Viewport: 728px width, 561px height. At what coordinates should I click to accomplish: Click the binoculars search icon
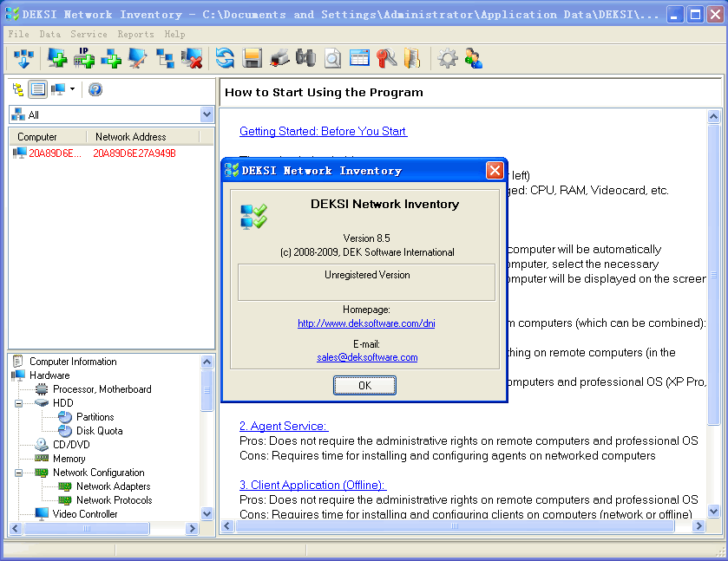pos(305,59)
